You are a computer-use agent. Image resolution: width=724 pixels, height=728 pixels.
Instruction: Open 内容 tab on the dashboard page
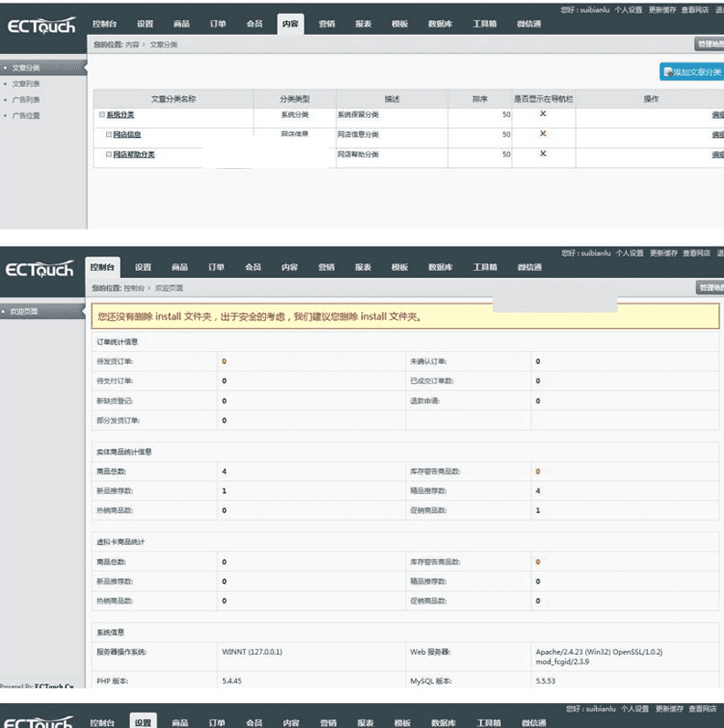pos(290,267)
